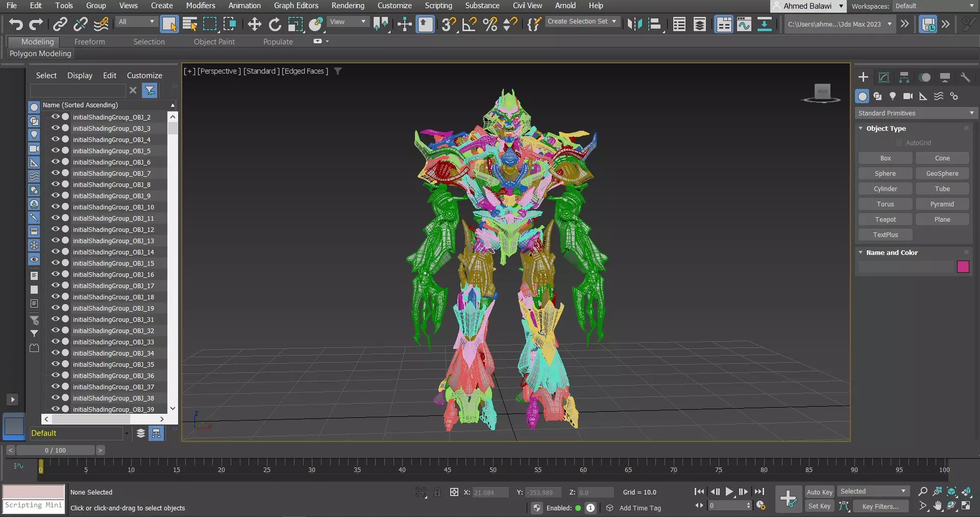Viewport: 980px width, 517px height.
Task: Click the Zoom Extents All viewport icon
Action: [966, 491]
